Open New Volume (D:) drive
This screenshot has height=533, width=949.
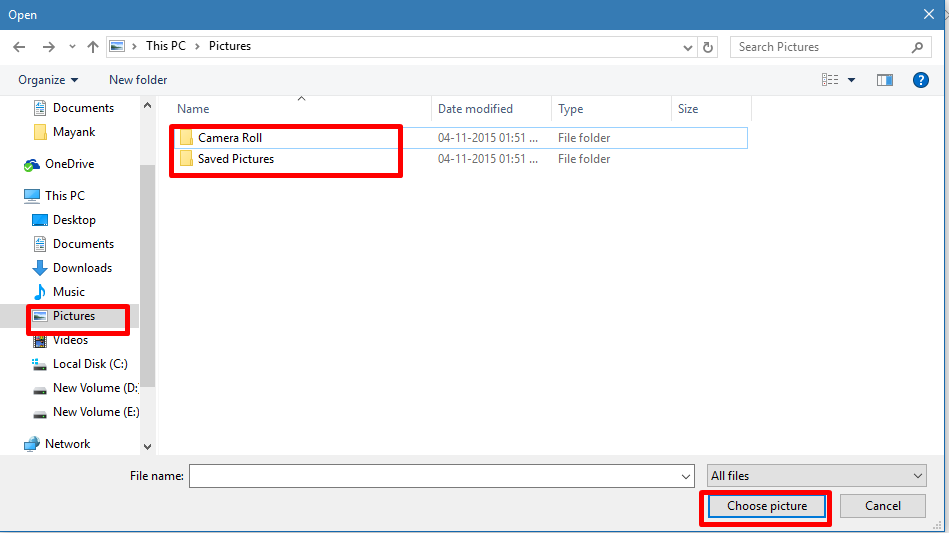coord(95,388)
